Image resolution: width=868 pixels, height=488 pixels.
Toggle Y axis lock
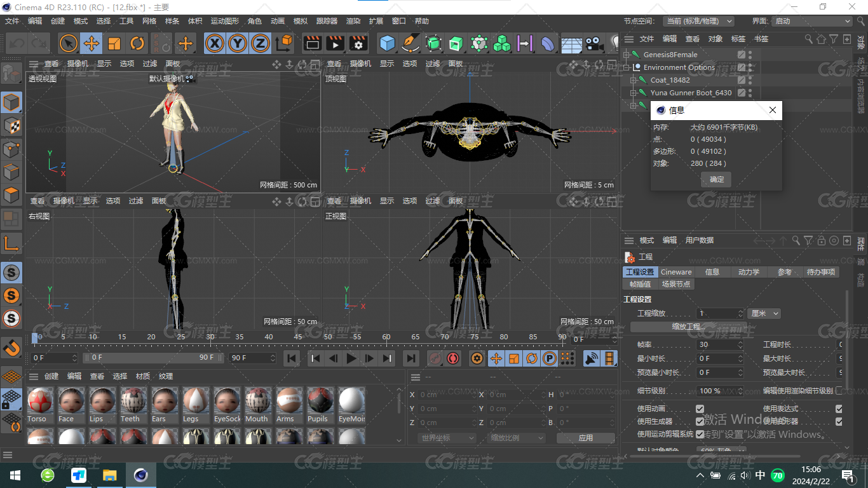(238, 43)
